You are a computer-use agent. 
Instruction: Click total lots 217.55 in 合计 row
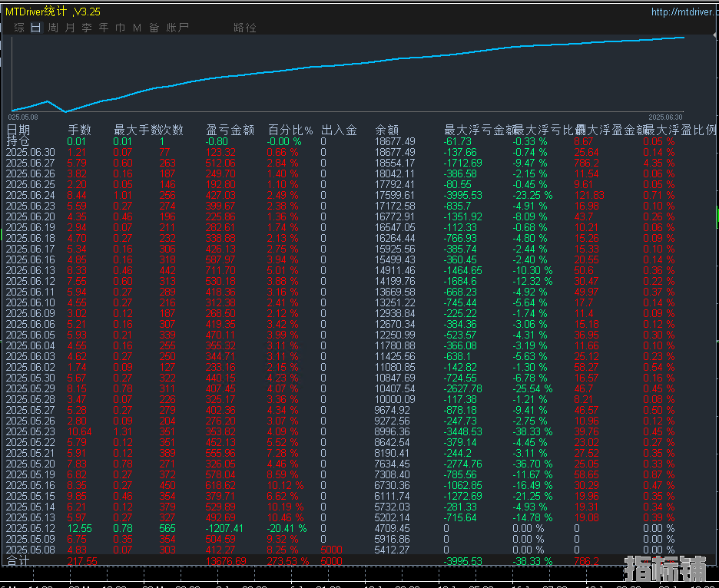[x=82, y=561]
